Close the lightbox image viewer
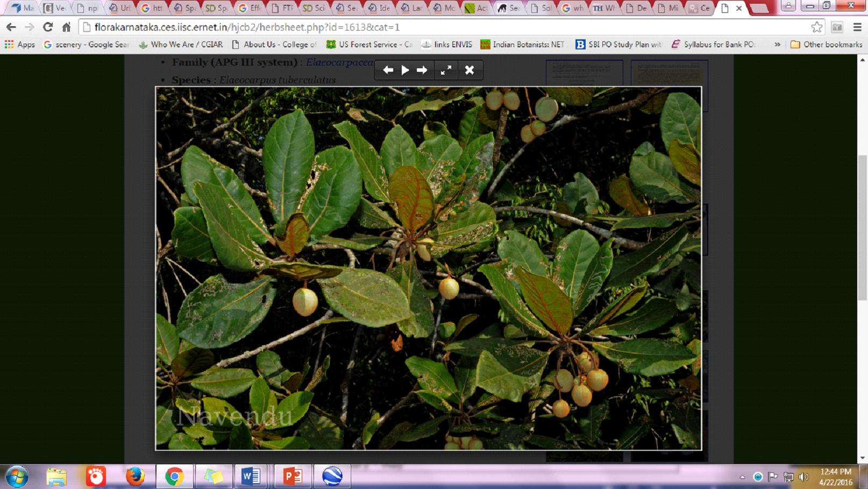 point(469,70)
